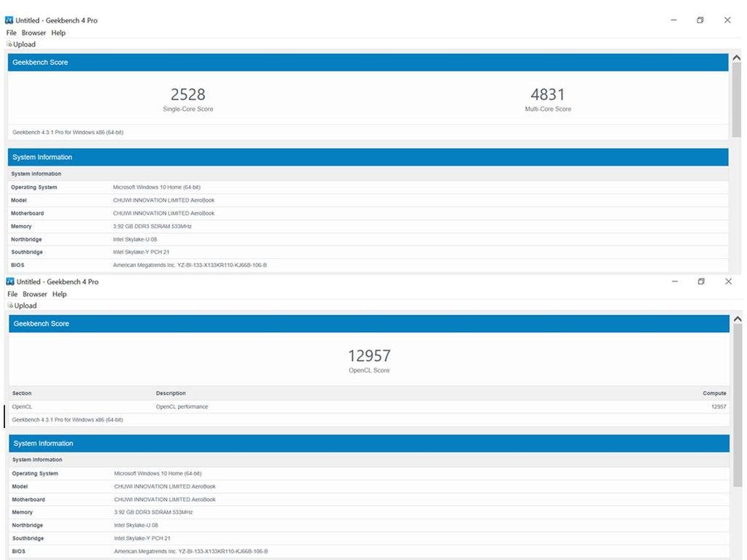The height and width of the screenshot is (560, 747).
Task: Restore down the top Geekbench window
Action: click(x=700, y=20)
